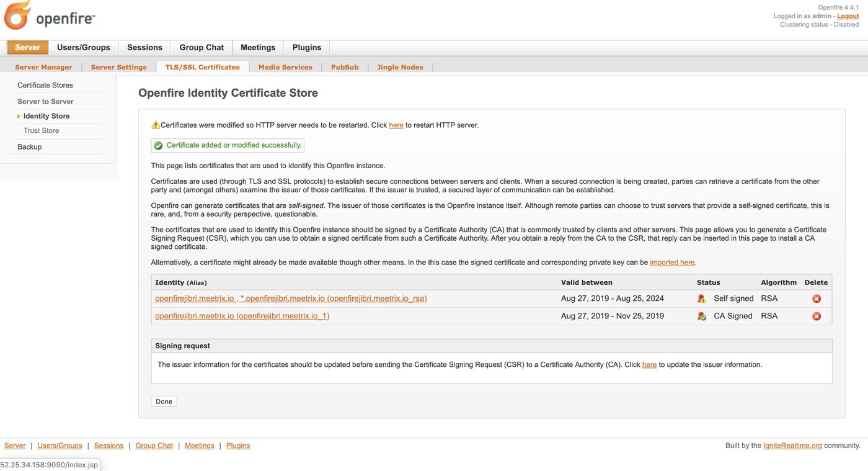The image size is (868, 471).
Task: Open the openfirejibri.meetrix.io_1 certificate link
Action: (x=242, y=316)
